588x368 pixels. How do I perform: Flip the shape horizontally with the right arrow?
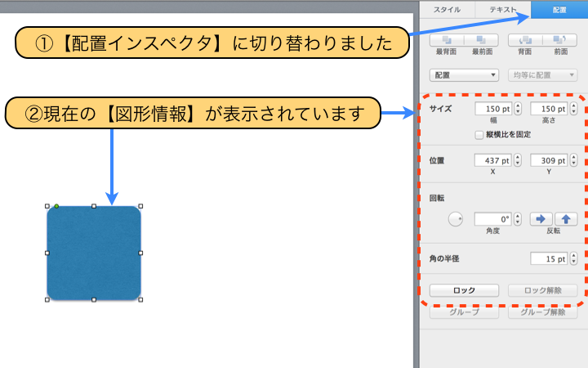540,219
